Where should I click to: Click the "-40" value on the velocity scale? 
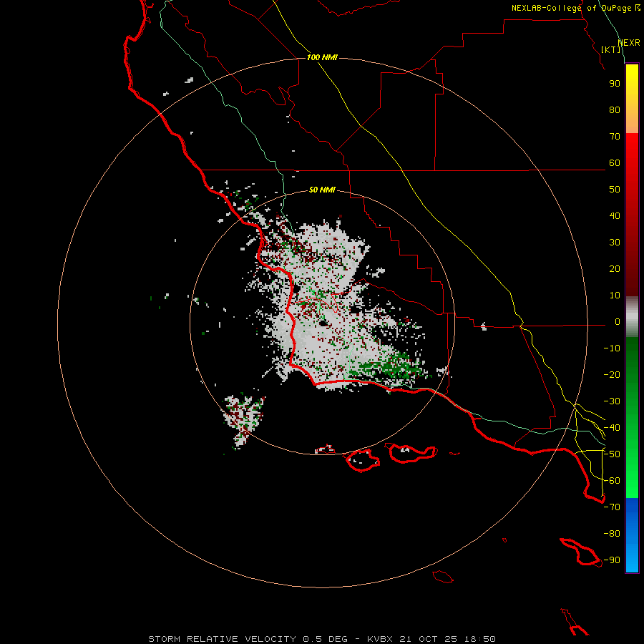(x=612, y=428)
